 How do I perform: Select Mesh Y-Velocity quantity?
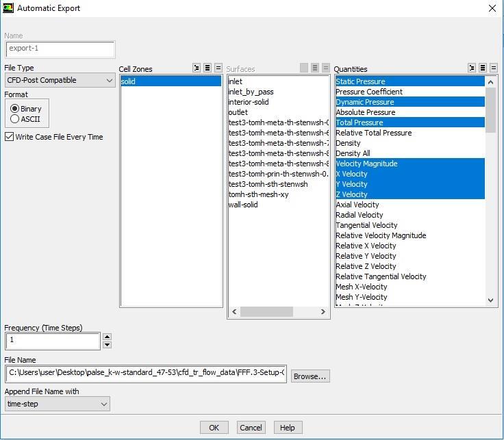pyautogui.click(x=410, y=297)
